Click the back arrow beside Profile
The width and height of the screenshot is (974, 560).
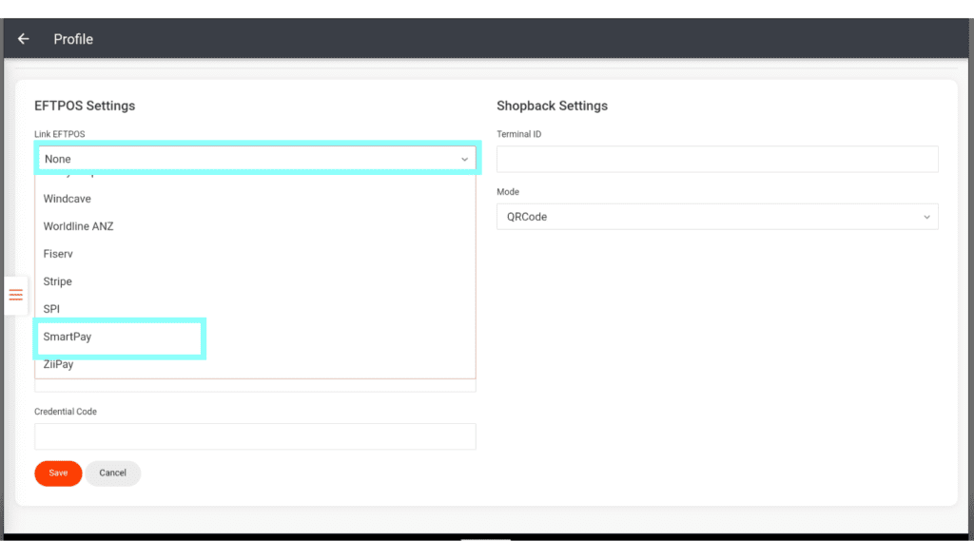click(24, 39)
